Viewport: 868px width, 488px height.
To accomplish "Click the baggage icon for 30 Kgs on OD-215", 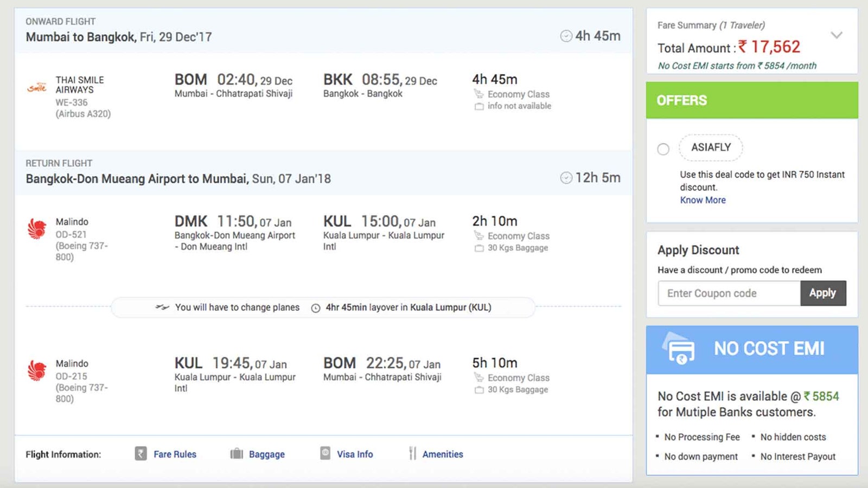I will (479, 390).
